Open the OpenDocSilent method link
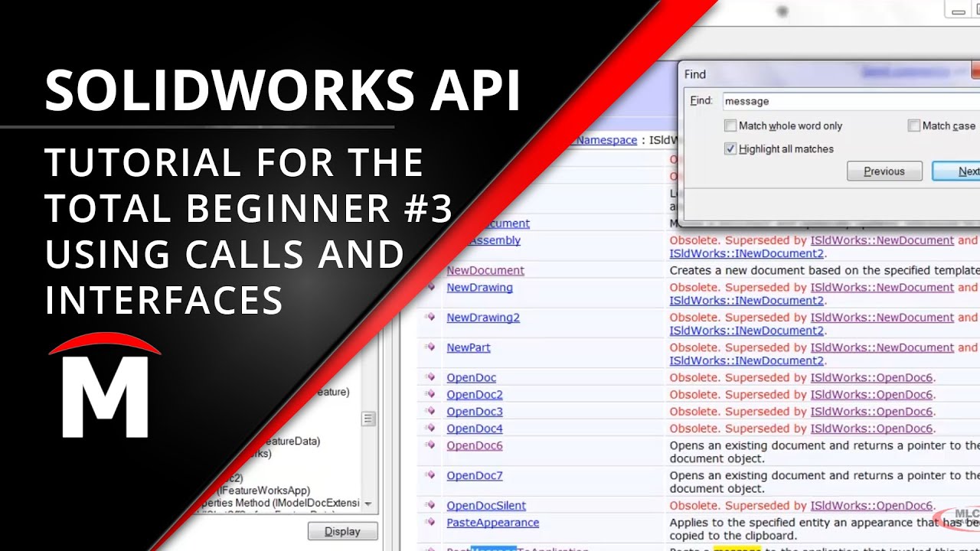Viewport: 980px width, 551px height. tap(486, 506)
